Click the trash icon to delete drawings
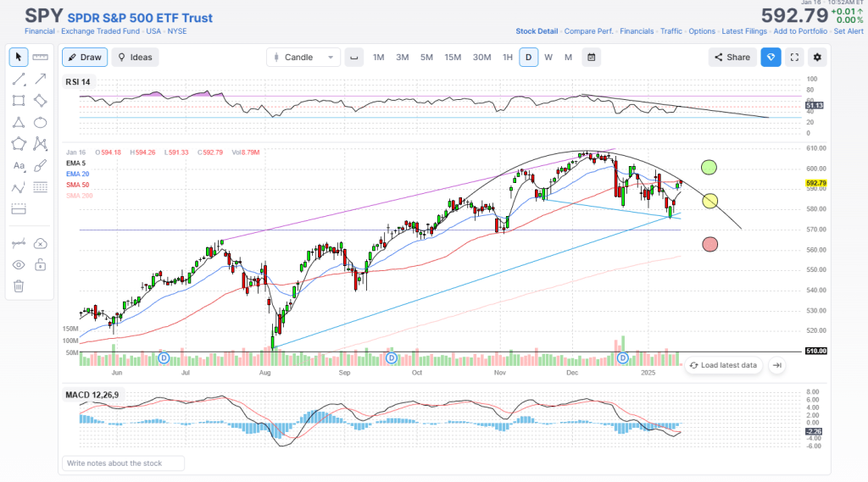This screenshot has height=482, width=868. point(19,286)
